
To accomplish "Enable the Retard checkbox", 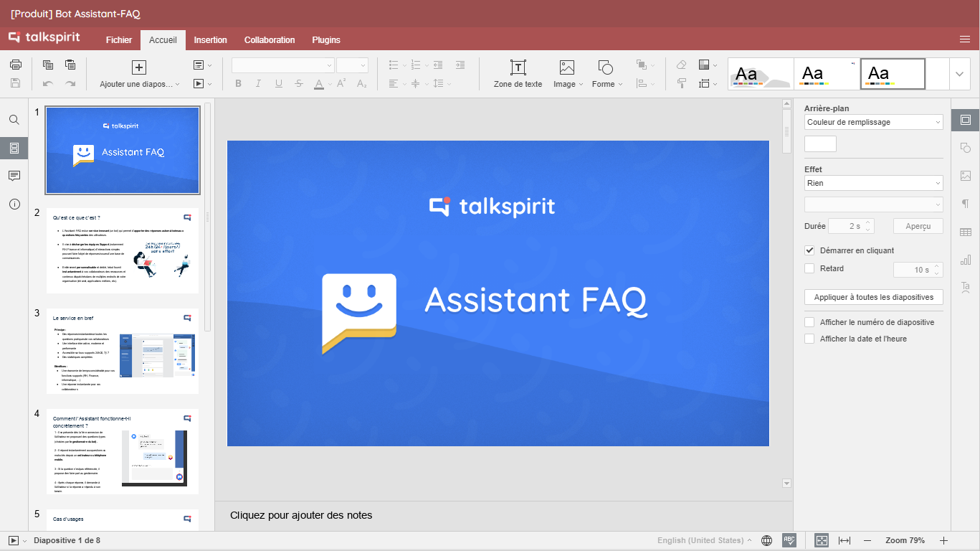I will (x=809, y=268).
